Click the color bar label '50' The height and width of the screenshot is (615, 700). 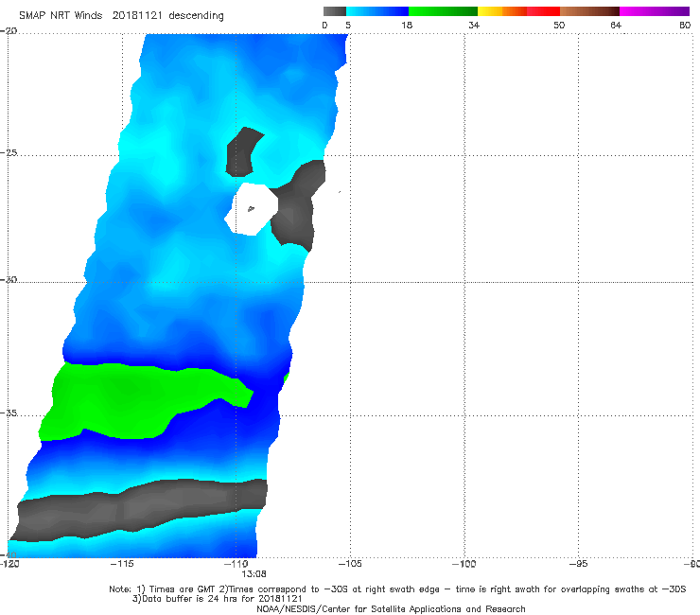click(x=559, y=25)
